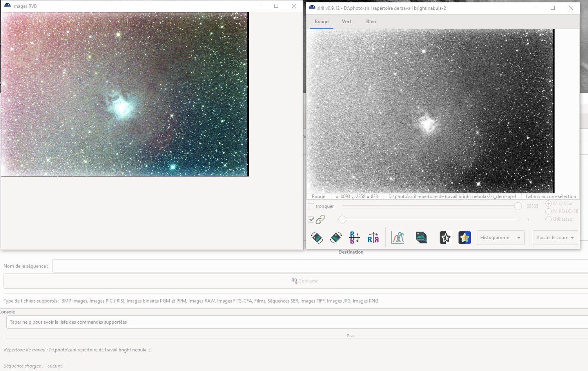Mirror image horizontally with R|Я icon

pyautogui.click(x=373, y=238)
